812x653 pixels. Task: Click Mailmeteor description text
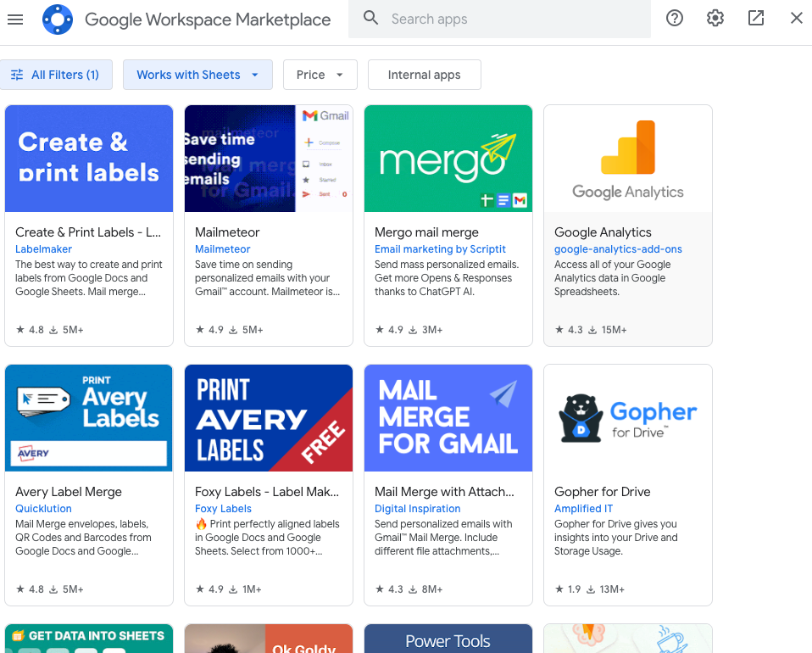pyautogui.click(x=267, y=278)
